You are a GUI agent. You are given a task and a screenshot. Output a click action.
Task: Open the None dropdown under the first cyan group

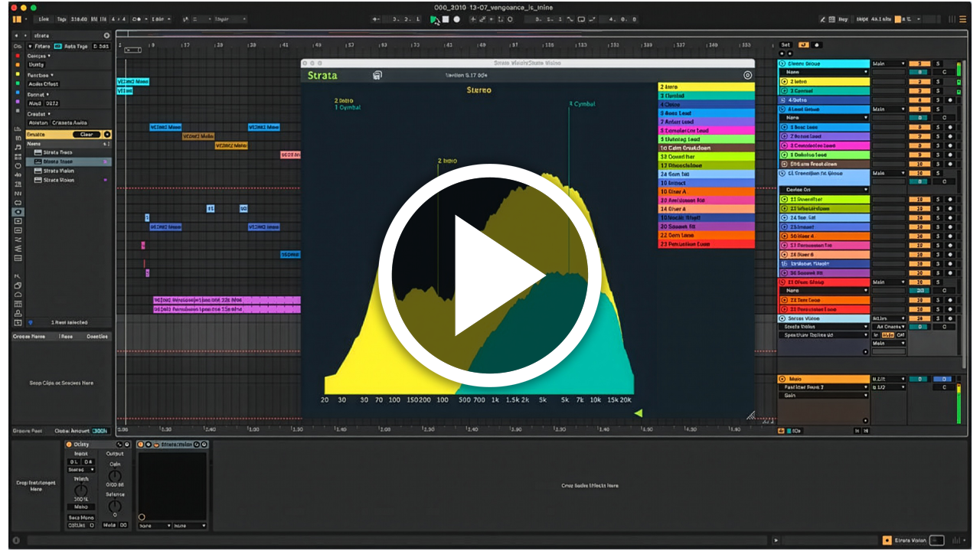pos(825,72)
